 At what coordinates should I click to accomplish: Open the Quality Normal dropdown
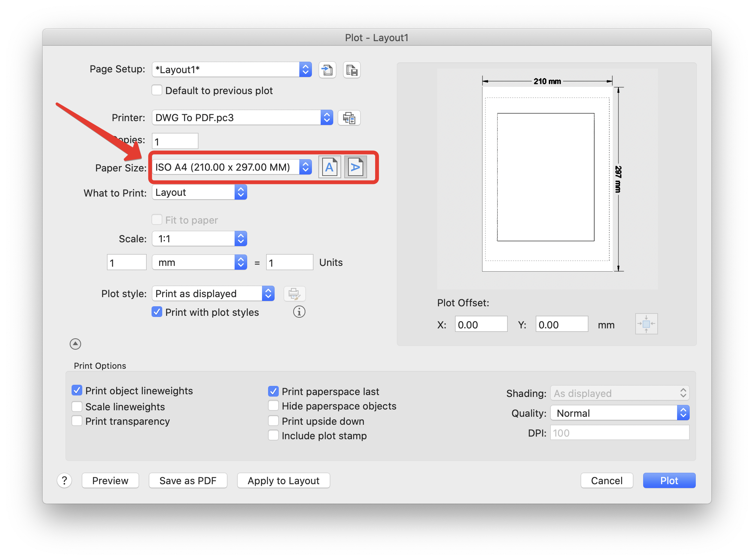pyautogui.click(x=620, y=413)
